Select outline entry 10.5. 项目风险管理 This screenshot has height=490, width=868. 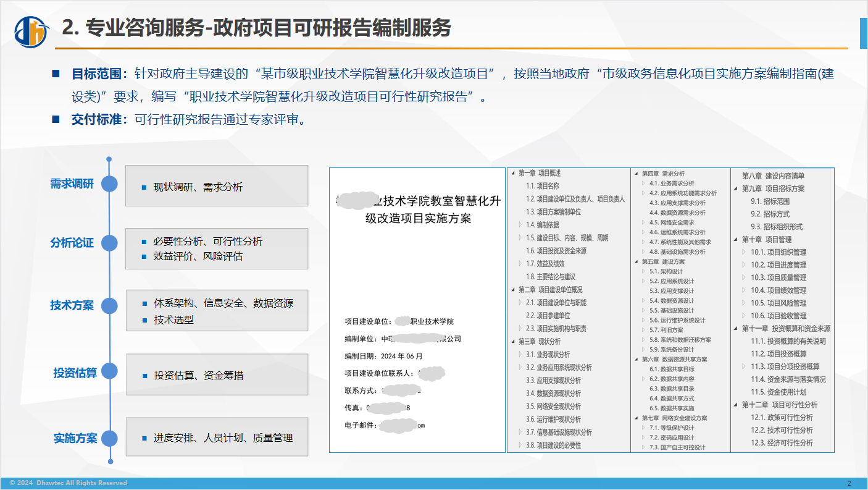778,303
